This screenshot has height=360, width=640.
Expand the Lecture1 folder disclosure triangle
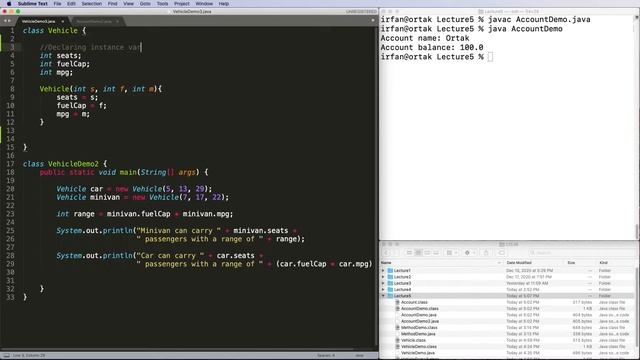click(x=383, y=271)
